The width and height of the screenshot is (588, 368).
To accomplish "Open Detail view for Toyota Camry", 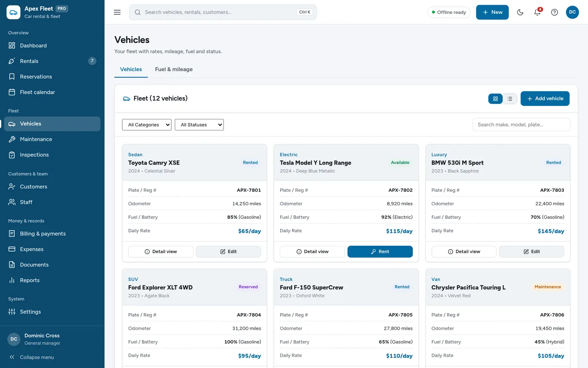I will click(160, 252).
